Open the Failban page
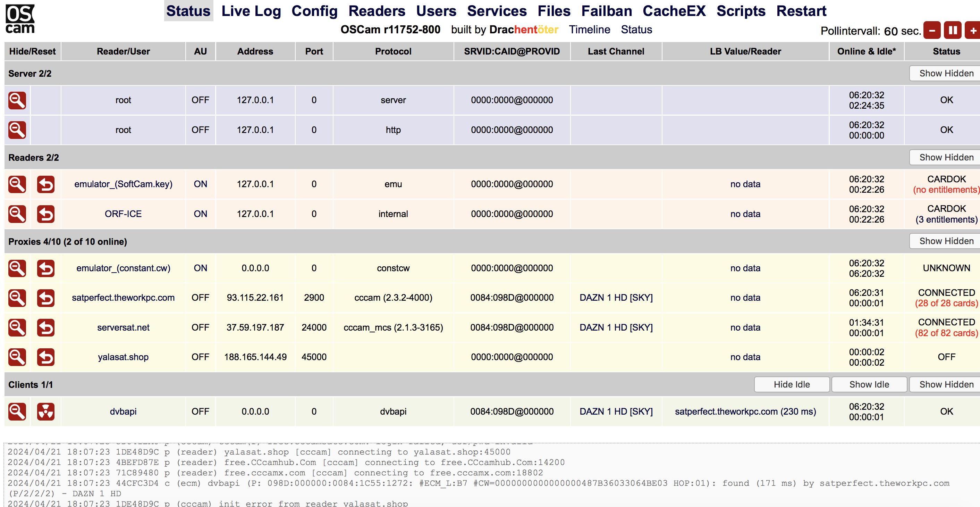 click(606, 11)
